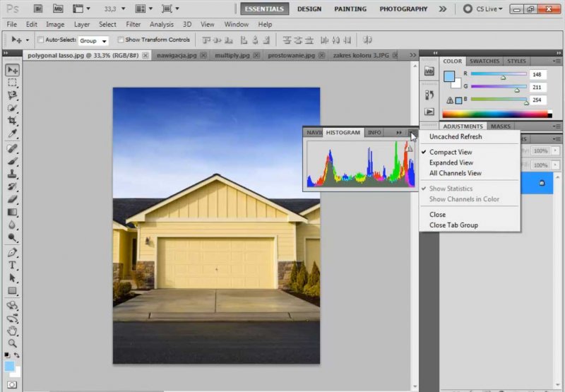Select the Crop tool
The width and height of the screenshot is (565, 392).
[x=13, y=121]
